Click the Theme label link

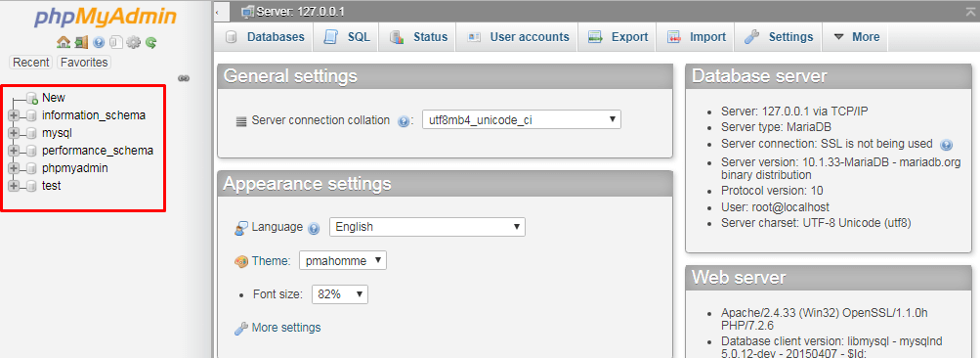272,261
